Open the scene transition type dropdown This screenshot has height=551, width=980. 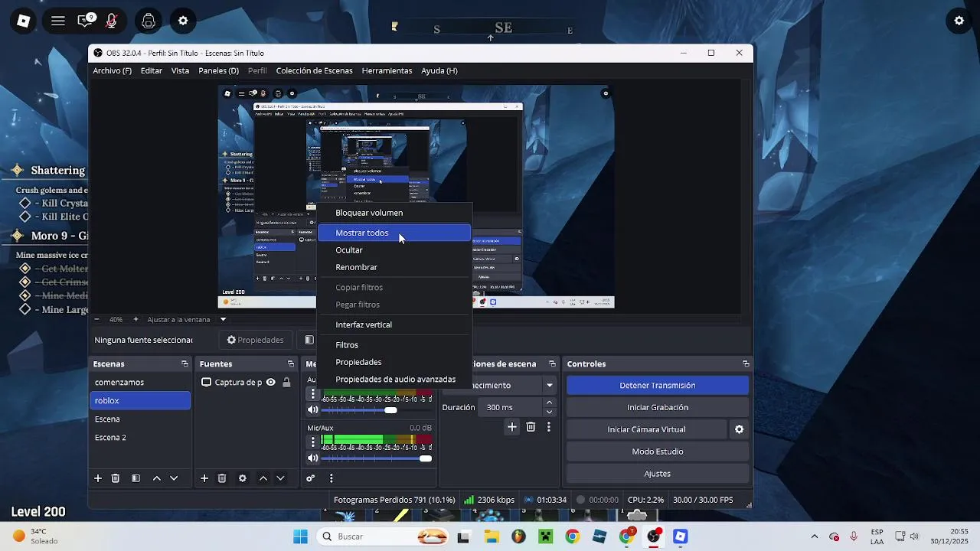click(549, 385)
